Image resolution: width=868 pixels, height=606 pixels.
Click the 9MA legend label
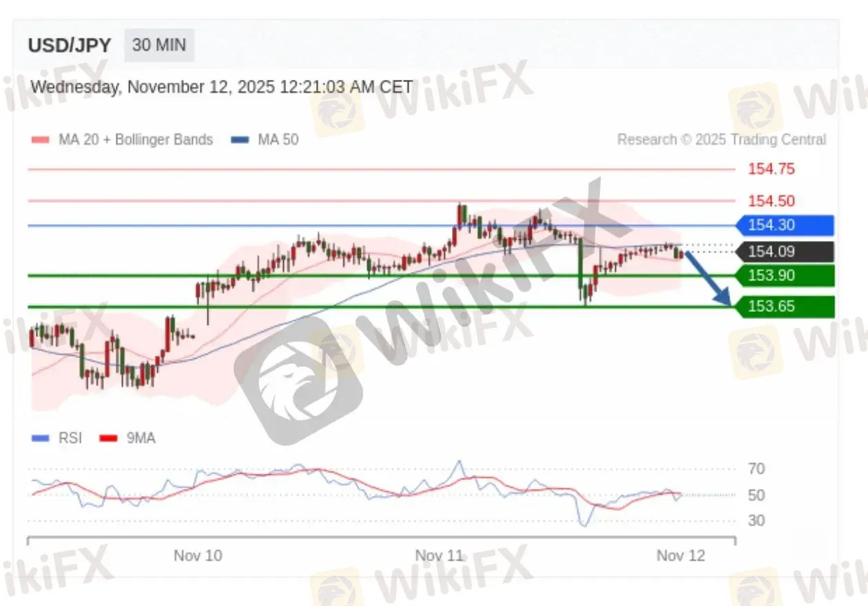click(141, 438)
